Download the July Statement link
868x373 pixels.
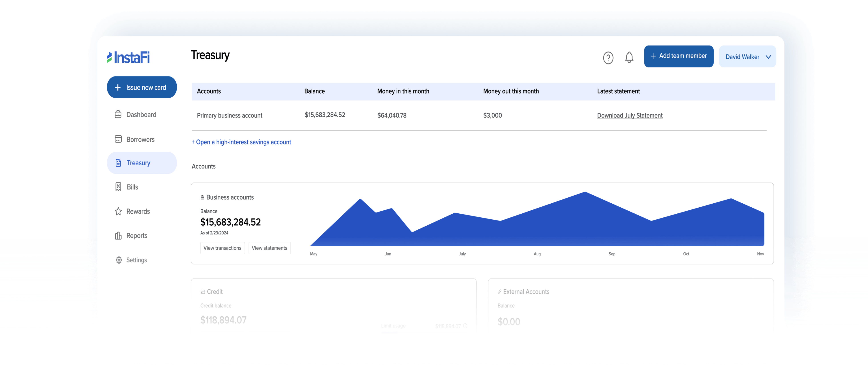[x=629, y=115]
